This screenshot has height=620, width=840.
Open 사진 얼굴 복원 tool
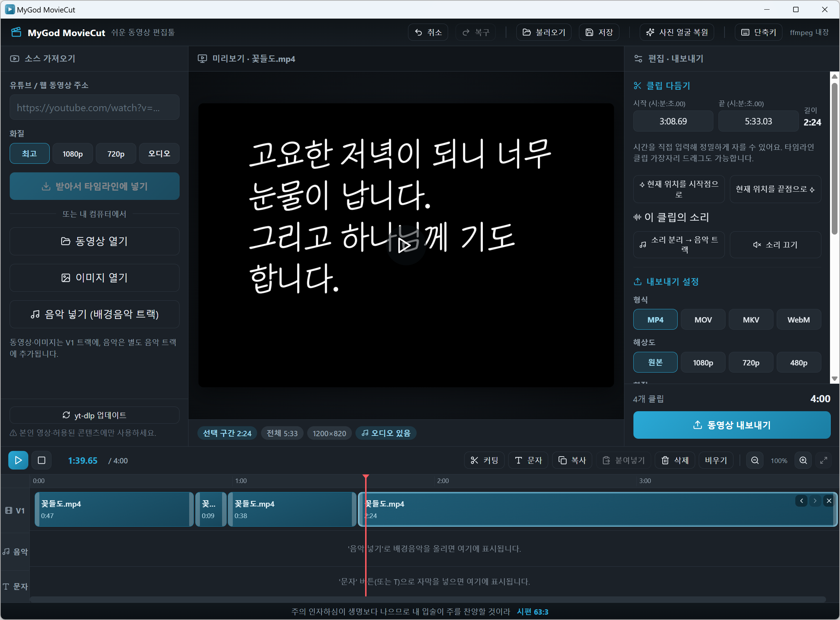(x=677, y=32)
